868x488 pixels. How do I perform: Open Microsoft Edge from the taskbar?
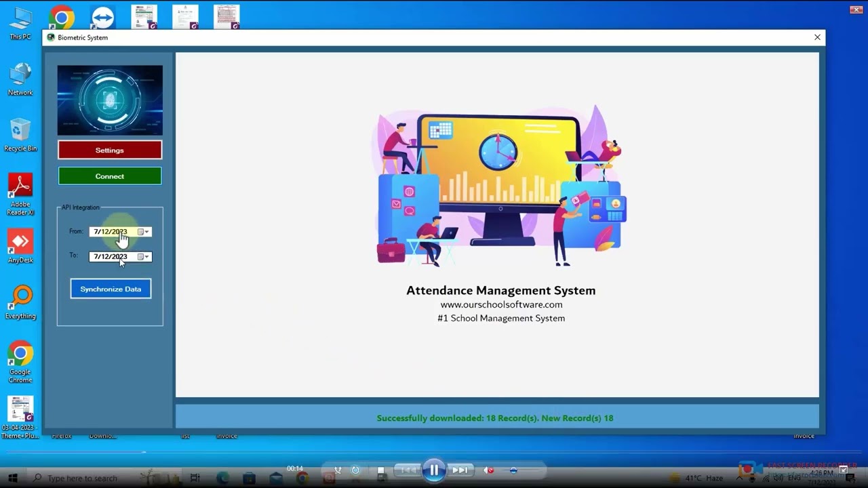pos(222,479)
